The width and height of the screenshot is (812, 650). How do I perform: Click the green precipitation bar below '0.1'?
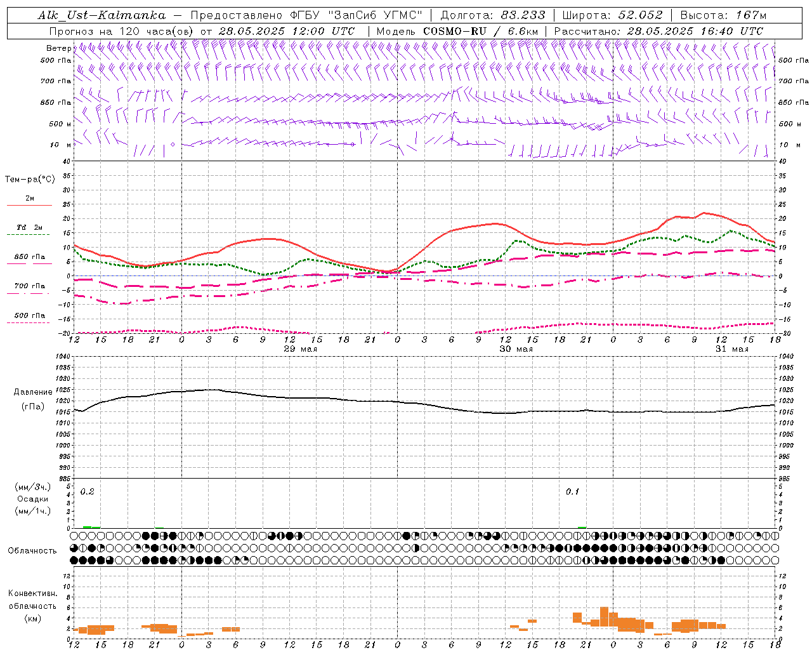click(x=582, y=527)
